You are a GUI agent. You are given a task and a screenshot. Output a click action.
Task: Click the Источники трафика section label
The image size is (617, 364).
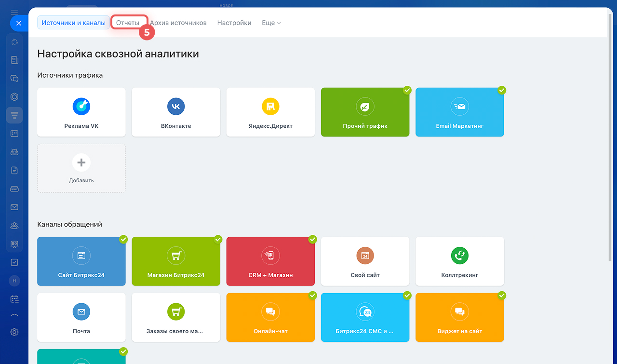[x=70, y=75]
